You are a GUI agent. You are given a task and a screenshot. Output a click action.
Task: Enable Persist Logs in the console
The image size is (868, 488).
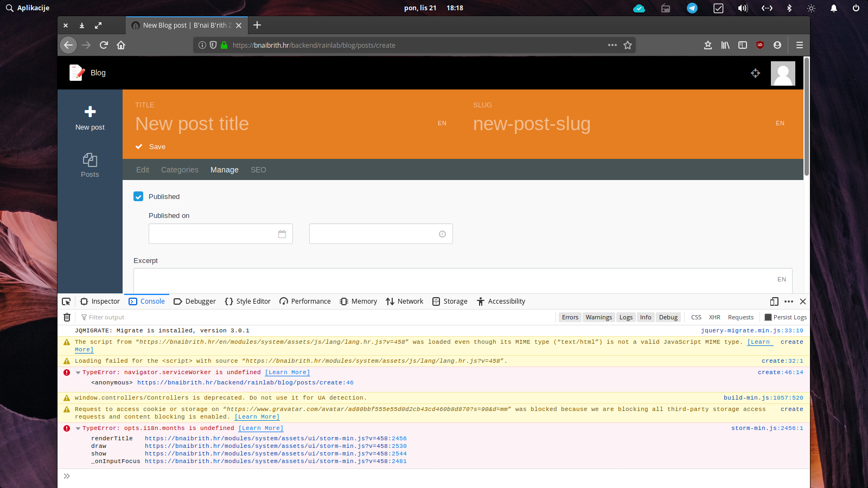768,317
